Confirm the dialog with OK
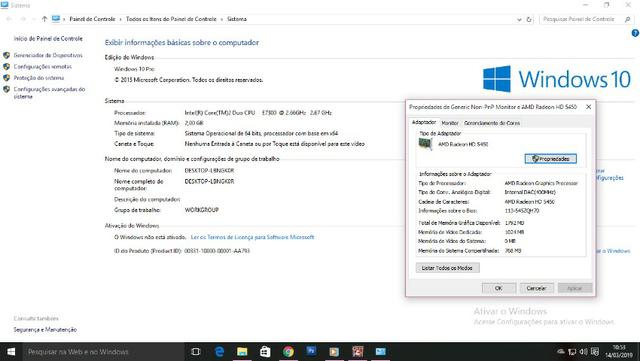 click(499, 288)
